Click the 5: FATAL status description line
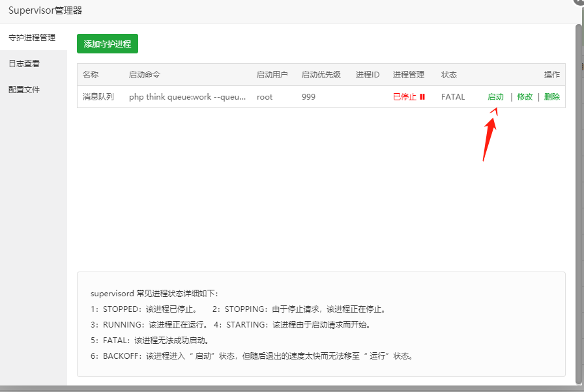 tap(150, 341)
